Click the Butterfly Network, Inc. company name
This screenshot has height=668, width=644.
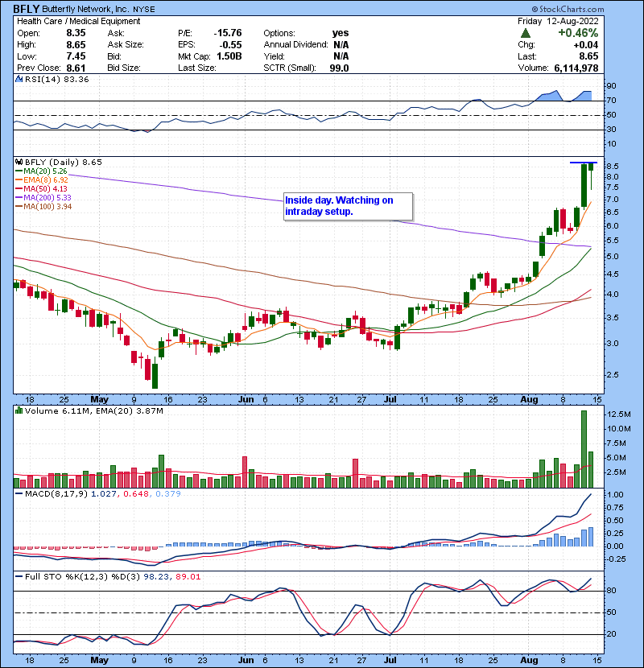[85, 9]
